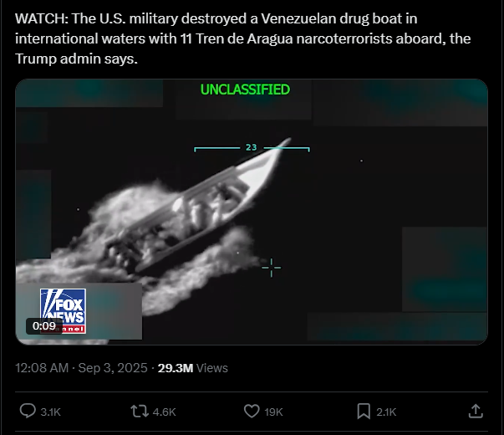The height and width of the screenshot is (435, 504).
Task: Open the 12:08 AM timestamp link
Action: click(x=42, y=368)
